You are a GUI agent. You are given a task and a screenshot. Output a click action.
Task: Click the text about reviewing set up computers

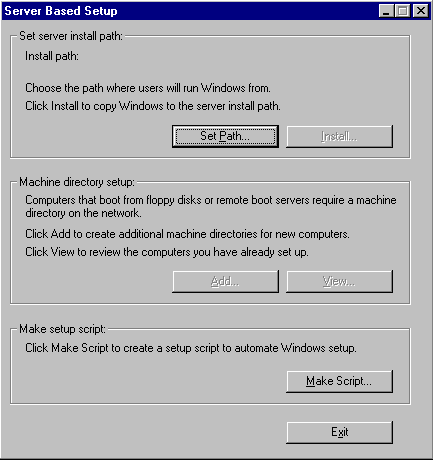click(x=167, y=252)
